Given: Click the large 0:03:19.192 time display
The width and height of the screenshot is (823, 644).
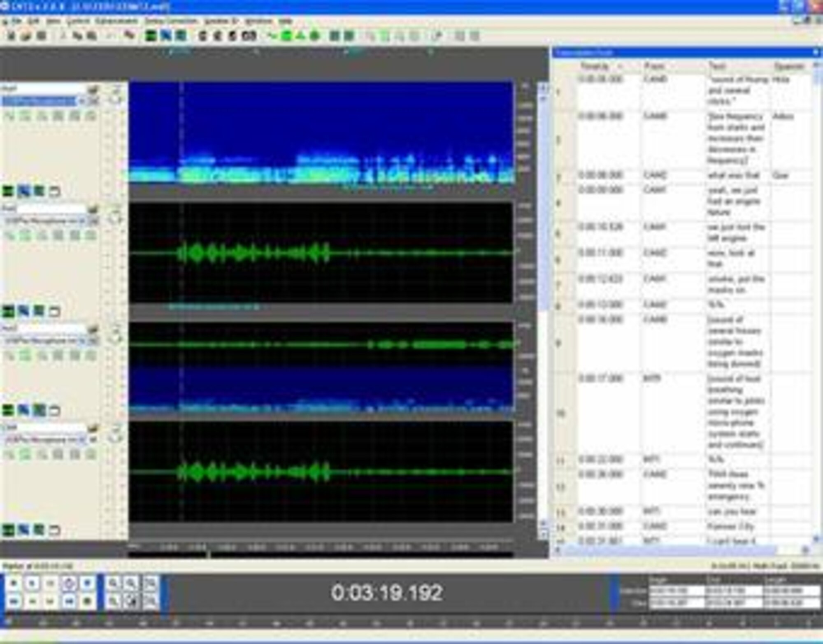Looking at the screenshot, I should coord(387,593).
